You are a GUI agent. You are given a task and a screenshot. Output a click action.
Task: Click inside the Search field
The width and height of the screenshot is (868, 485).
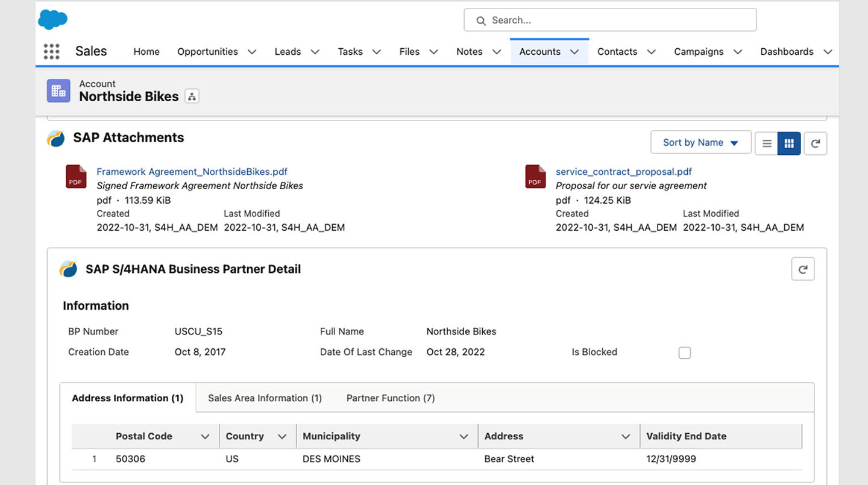(610, 20)
